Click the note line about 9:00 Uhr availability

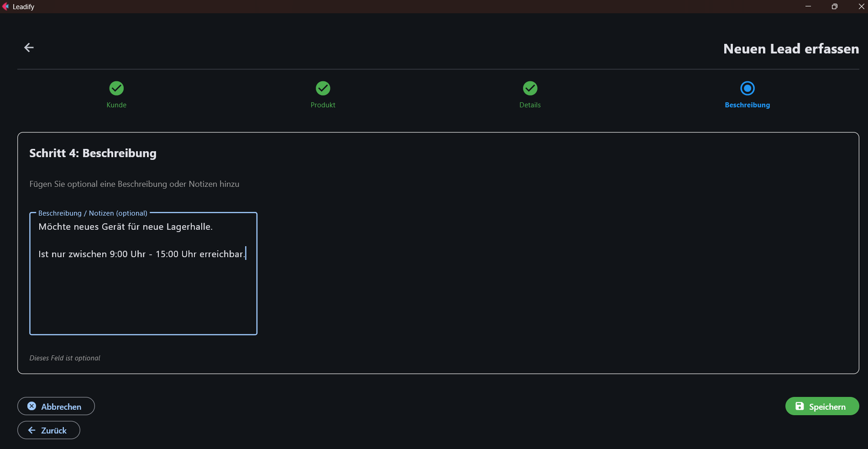[141, 254]
